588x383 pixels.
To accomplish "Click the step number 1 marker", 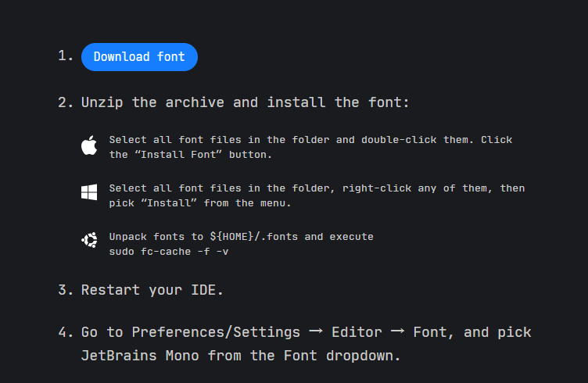I will point(65,56).
